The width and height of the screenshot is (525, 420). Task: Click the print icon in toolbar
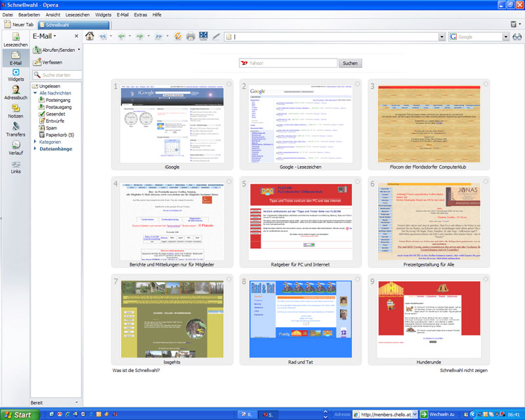tap(190, 37)
